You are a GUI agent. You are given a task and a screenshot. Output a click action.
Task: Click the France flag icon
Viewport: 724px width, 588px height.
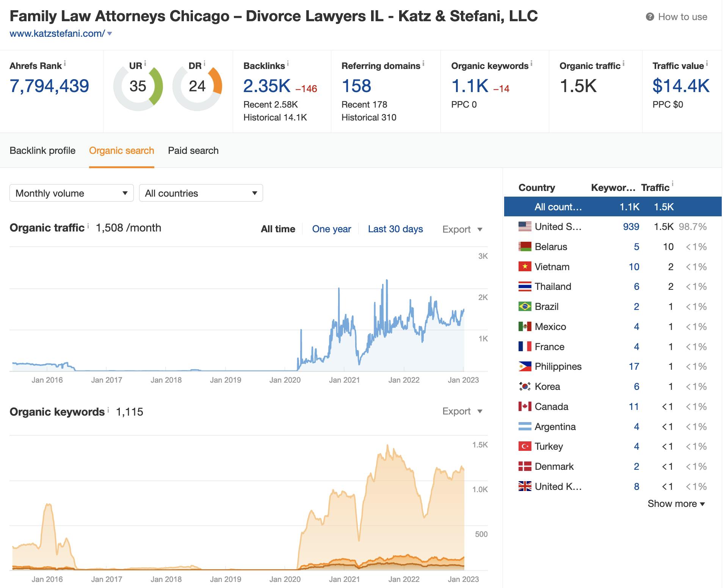pyautogui.click(x=525, y=347)
